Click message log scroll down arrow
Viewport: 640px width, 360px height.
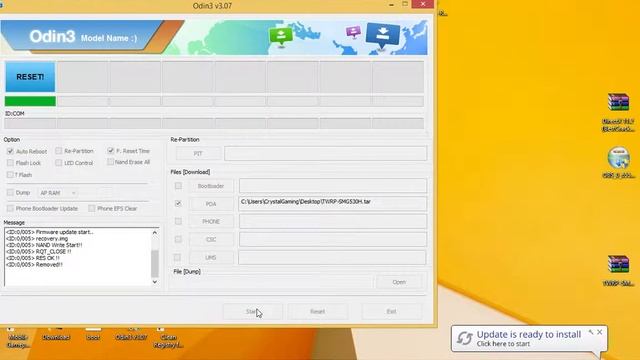[155, 282]
